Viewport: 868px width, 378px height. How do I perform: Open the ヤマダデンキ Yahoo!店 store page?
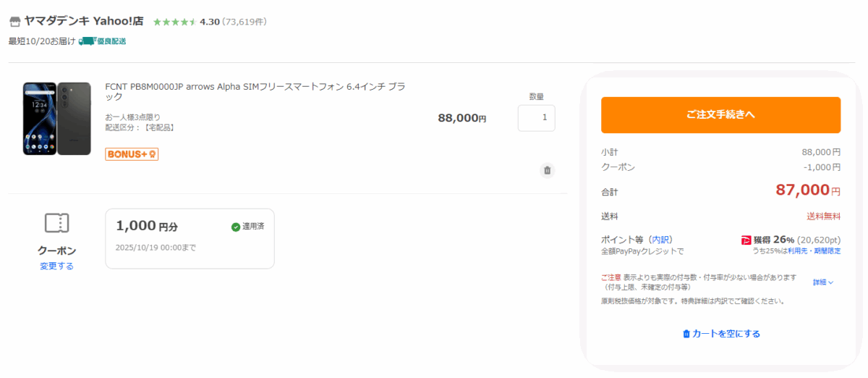[x=84, y=22]
